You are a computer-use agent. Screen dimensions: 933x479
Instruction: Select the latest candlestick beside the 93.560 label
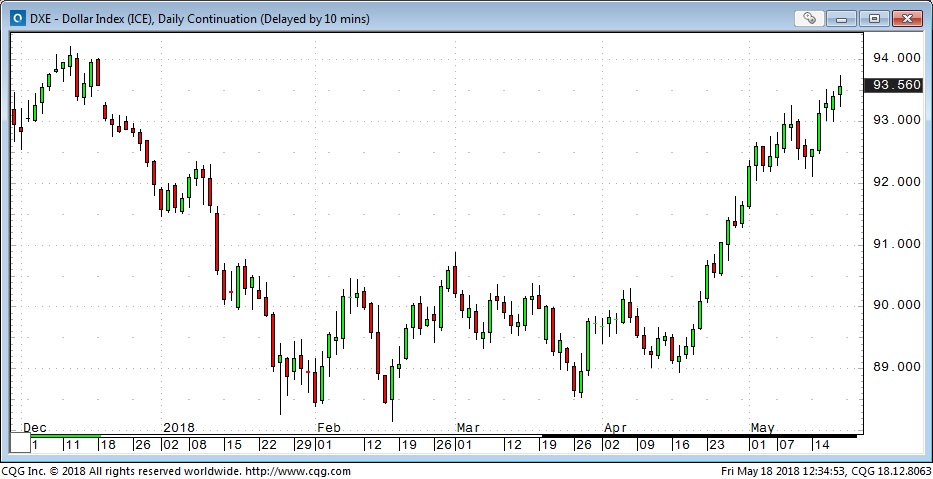pos(840,90)
